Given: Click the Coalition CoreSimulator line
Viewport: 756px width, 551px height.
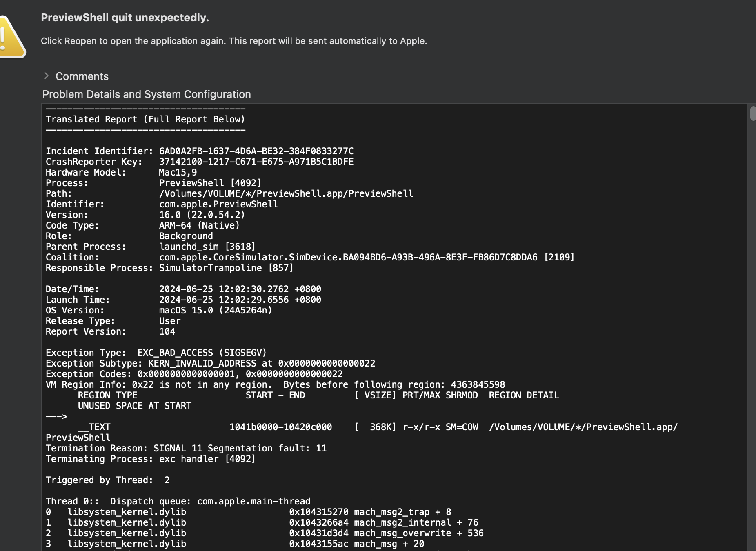Looking at the screenshot, I should pos(309,257).
